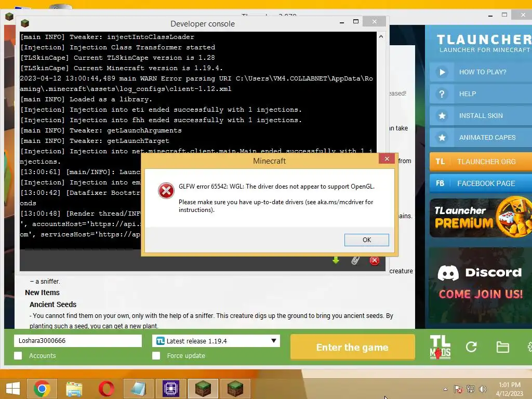Image resolution: width=532 pixels, height=399 pixels.
Task: Show hidden tray icons arrow
Action: coord(445,389)
